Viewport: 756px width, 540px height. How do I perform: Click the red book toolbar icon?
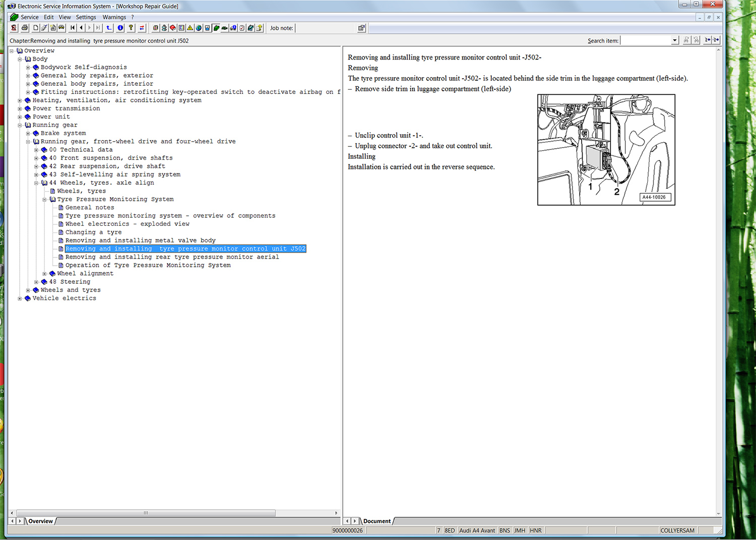coord(173,28)
